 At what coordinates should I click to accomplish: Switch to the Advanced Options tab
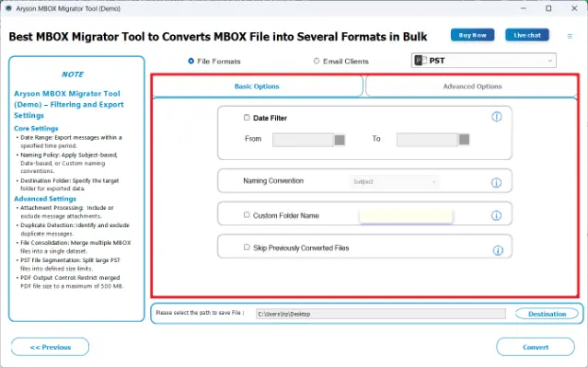click(472, 86)
